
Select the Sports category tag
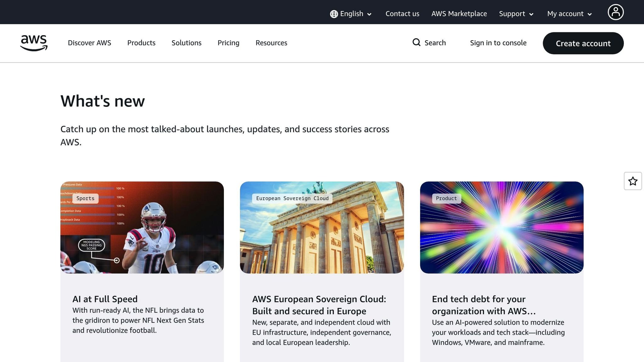85,198
